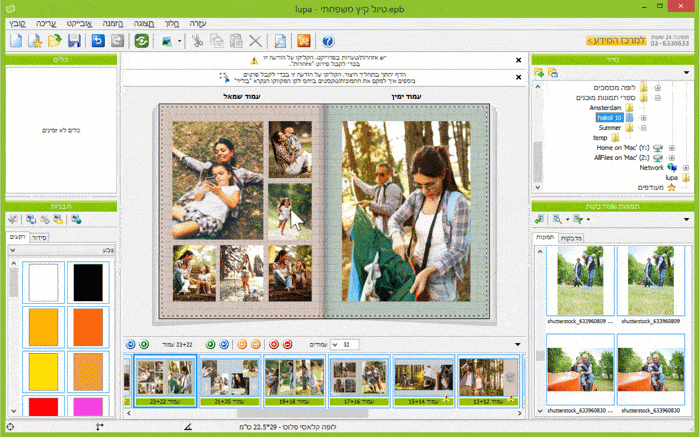700x437 pixels.
Task: Click the red remove-page circle button
Action: tap(288, 344)
